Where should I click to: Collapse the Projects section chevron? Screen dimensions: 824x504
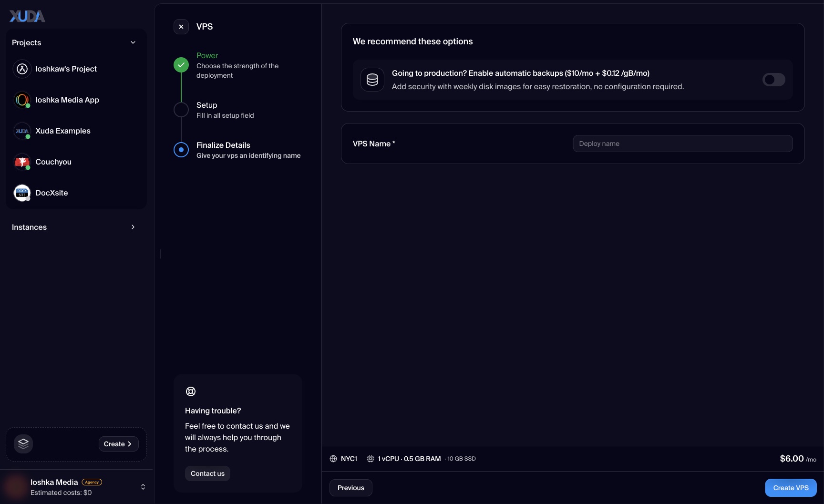[x=133, y=42]
